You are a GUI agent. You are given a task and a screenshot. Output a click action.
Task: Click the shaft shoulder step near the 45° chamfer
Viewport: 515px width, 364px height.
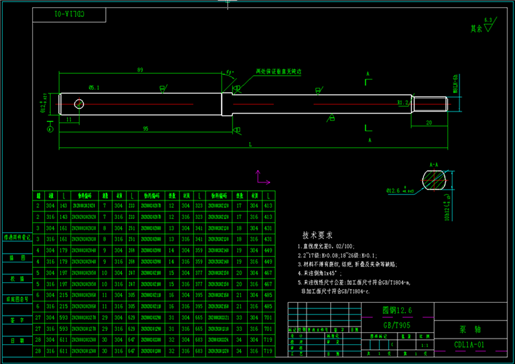point(227,104)
